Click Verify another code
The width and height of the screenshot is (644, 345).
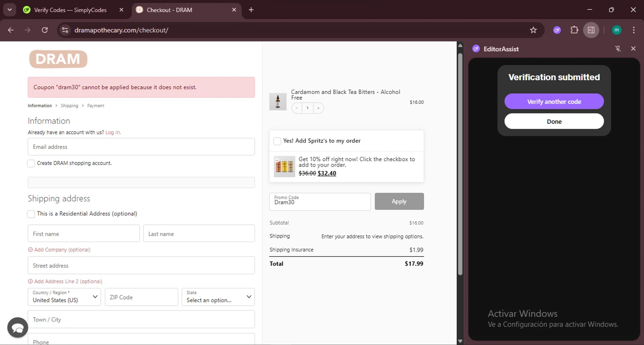pos(554,101)
